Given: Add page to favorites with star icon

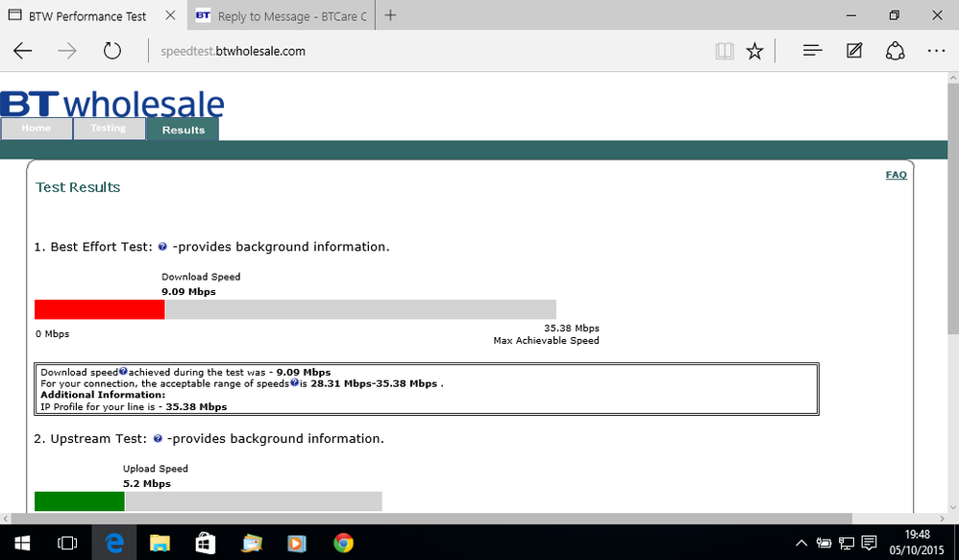Looking at the screenshot, I should pos(754,51).
